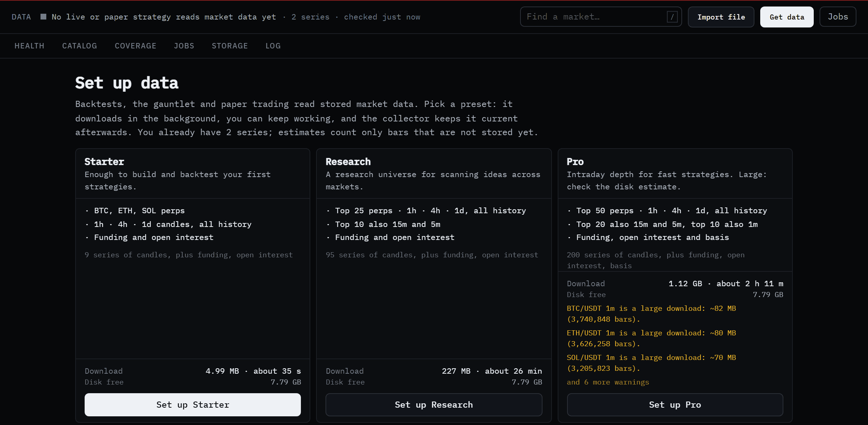The width and height of the screenshot is (868, 425).
Task: Select the Starter card heading
Action: [104, 162]
